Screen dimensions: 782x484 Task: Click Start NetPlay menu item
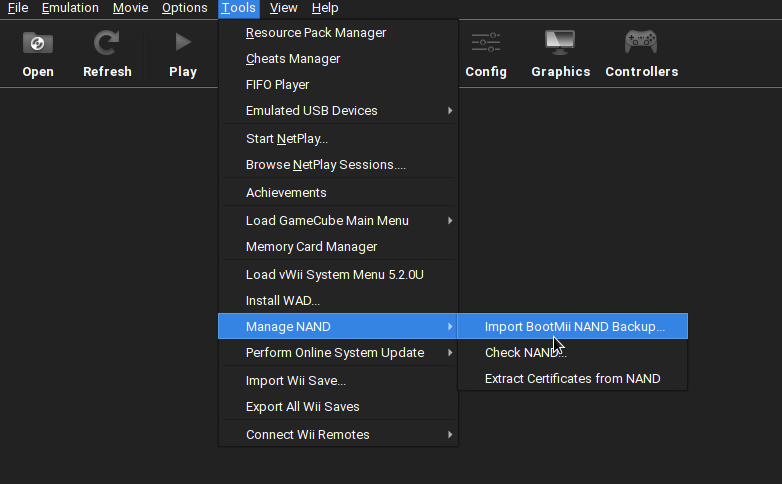tap(287, 139)
